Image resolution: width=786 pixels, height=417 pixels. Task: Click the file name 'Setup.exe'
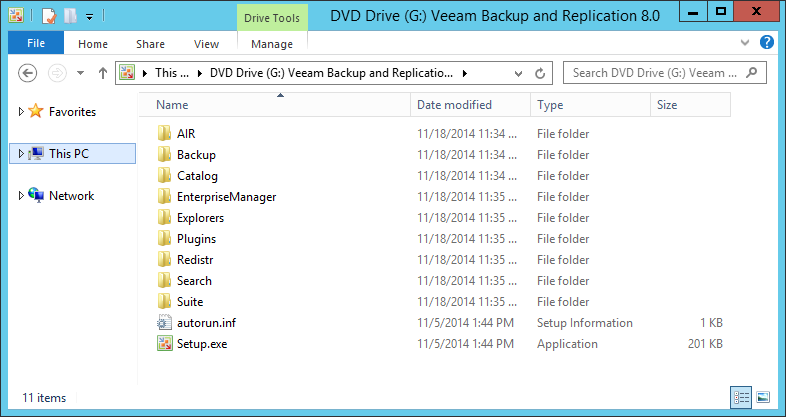click(x=202, y=344)
